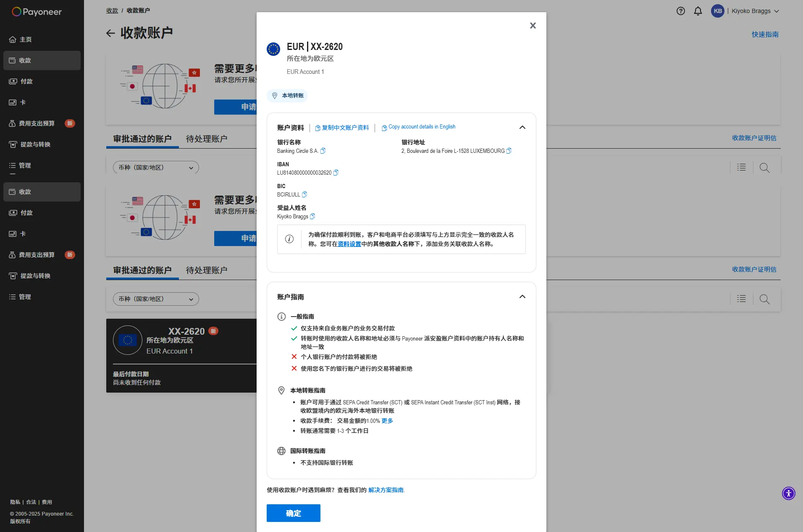Click Copy account details in English

(418, 127)
